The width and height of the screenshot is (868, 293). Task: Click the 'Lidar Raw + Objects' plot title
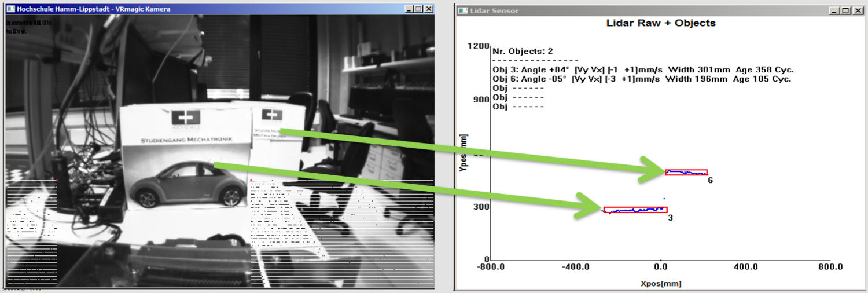(660, 24)
